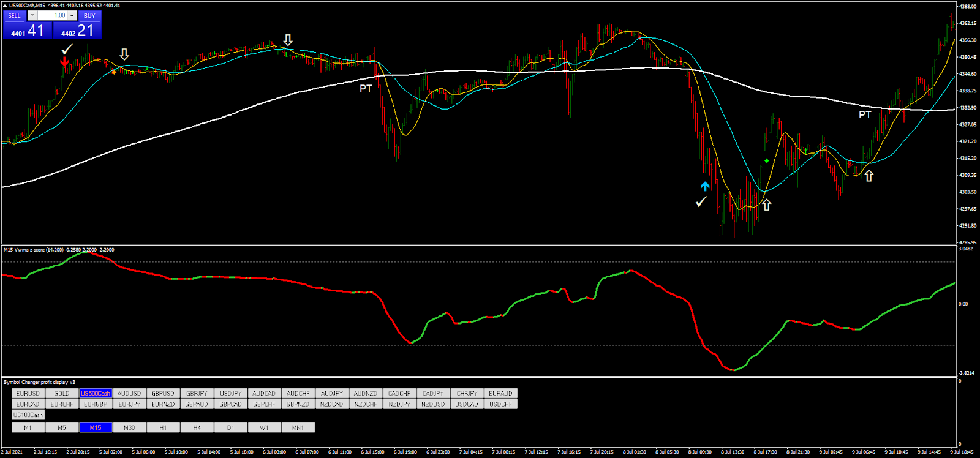Image resolution: width=980 pixels, height=458 pixels.
Task: Switch chart symbol to GBPCAD
Action: [x=231, y=404]
